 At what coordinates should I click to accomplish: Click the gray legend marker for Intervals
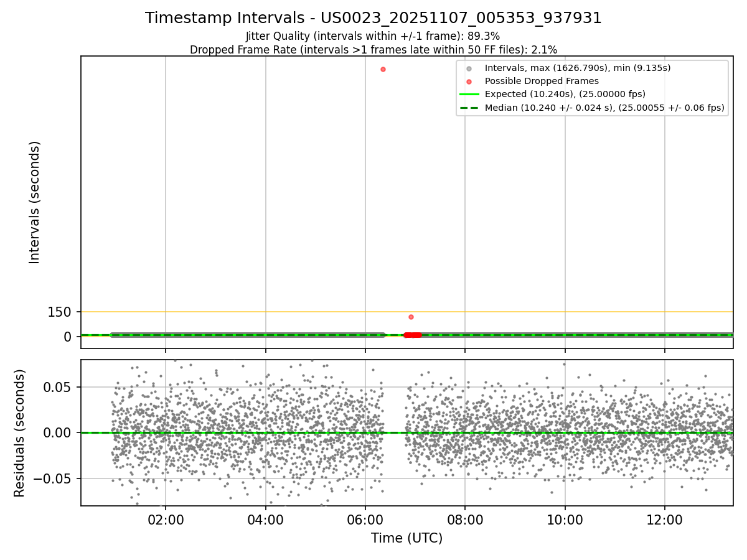tap(469, 68)
